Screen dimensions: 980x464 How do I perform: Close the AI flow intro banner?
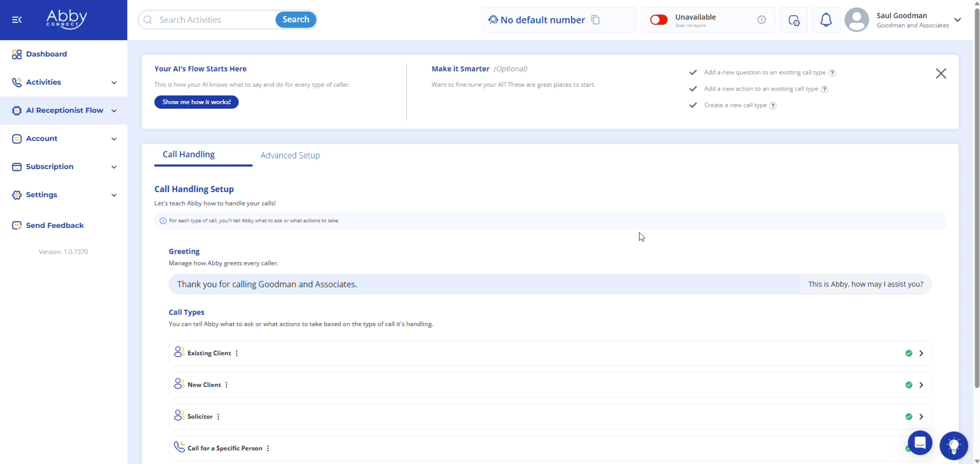(941, 74)
